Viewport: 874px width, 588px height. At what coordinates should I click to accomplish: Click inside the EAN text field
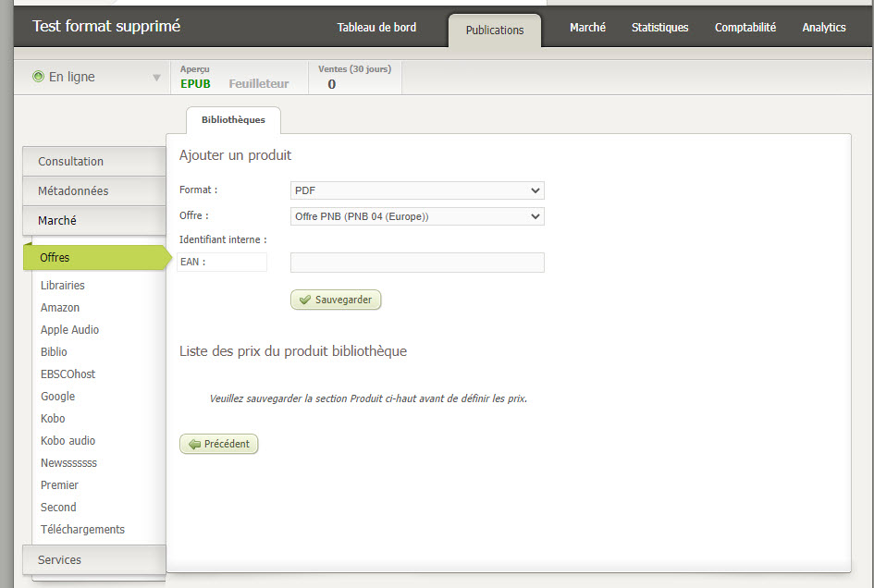pos(417,263)
